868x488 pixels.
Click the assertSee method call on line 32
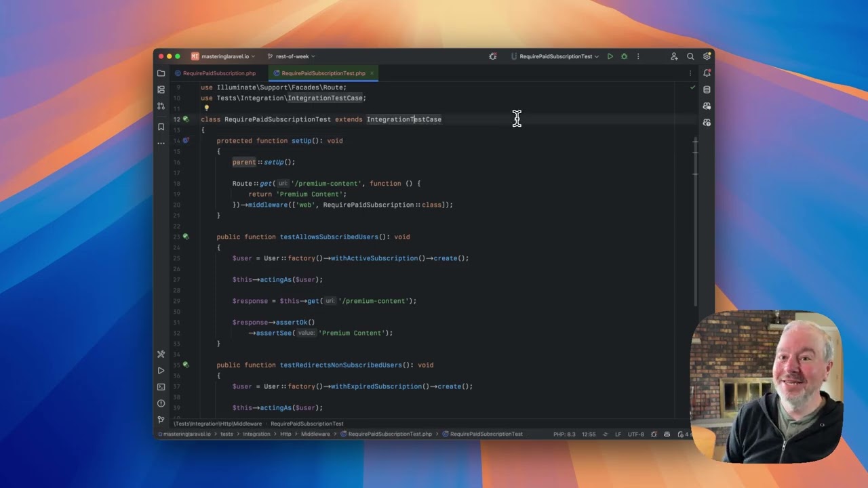click(x=272, y=333)
